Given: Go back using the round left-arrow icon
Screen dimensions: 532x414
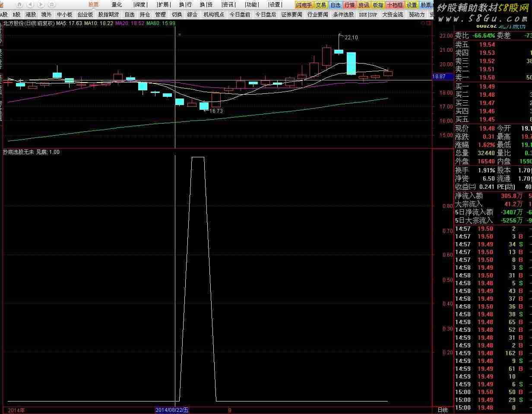Looking at the screenshot, I should coord(30,4).
